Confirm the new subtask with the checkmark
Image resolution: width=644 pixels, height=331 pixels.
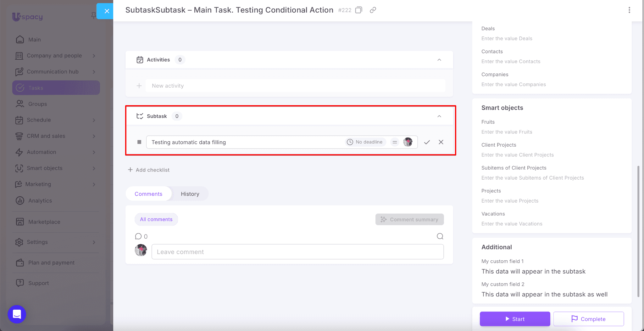tap(427, 142)
